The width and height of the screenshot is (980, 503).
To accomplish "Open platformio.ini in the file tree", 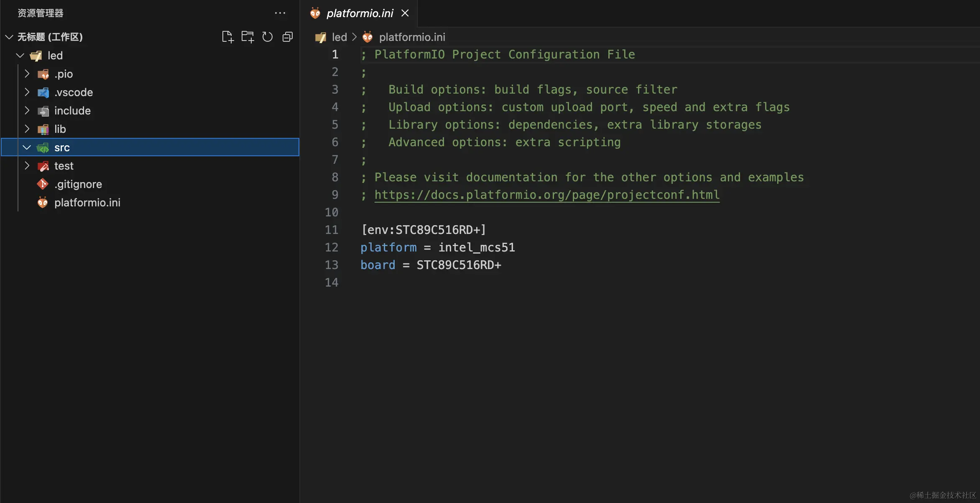I will pos(87,203).
